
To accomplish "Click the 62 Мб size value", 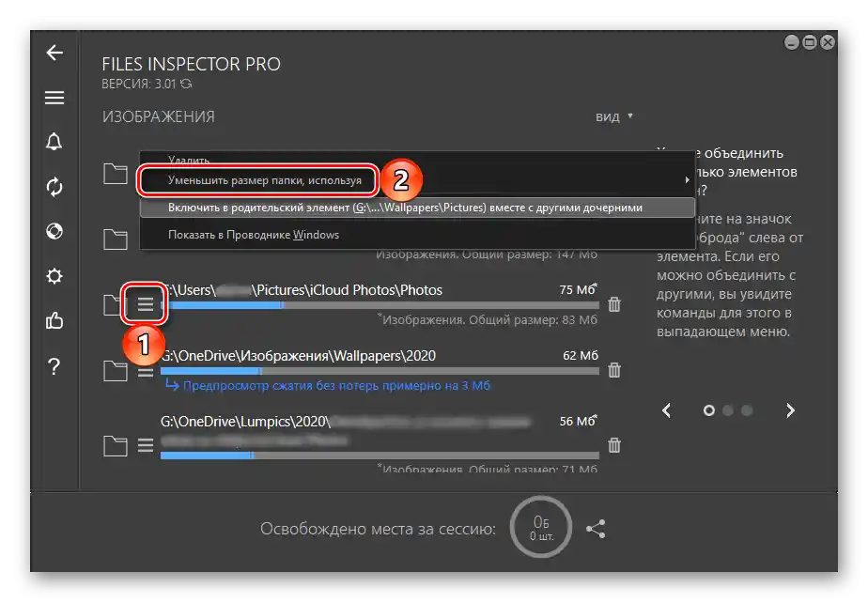I will 581,355.
